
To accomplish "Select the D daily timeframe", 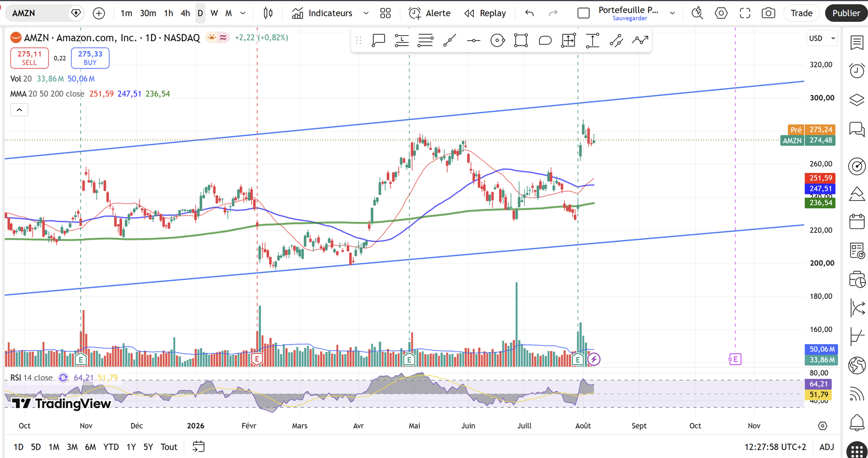I will [x=200, y=13].
